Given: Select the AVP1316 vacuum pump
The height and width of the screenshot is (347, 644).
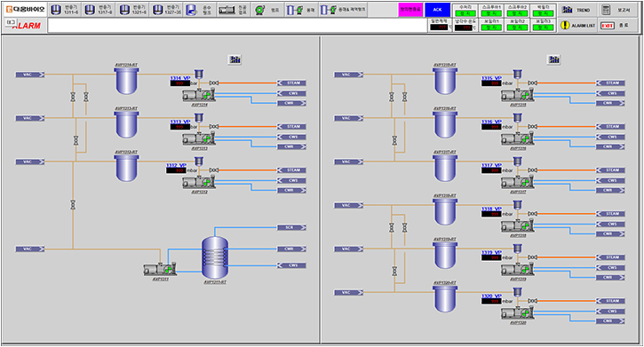Looking at the screenshot, I should click(518, 139).
